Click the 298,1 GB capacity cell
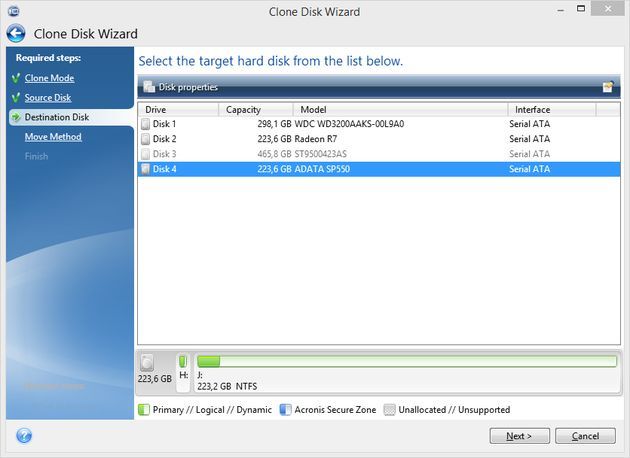 (x=274, y=124)
